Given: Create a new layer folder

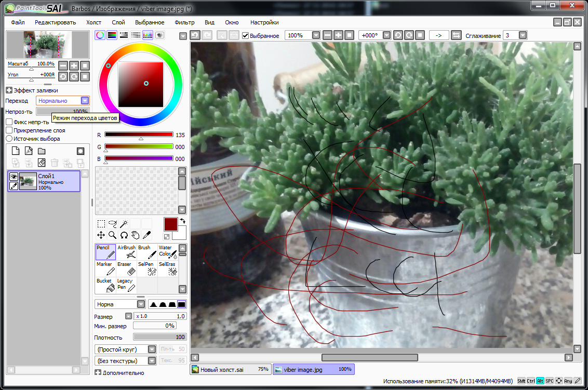Looking at the screenshot, I should pyautogui.click(x=41, y=151).
